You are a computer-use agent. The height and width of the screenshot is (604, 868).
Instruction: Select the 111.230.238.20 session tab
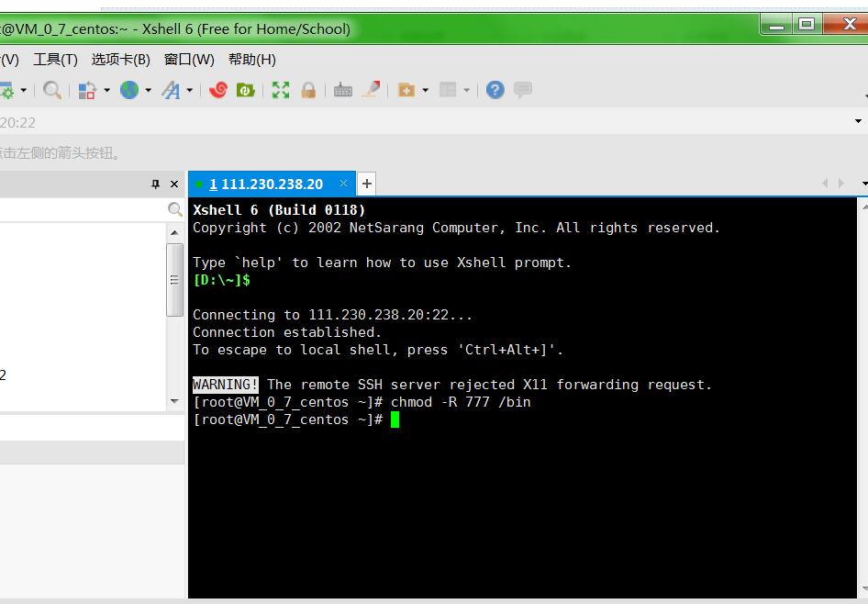tap(266, 184)
